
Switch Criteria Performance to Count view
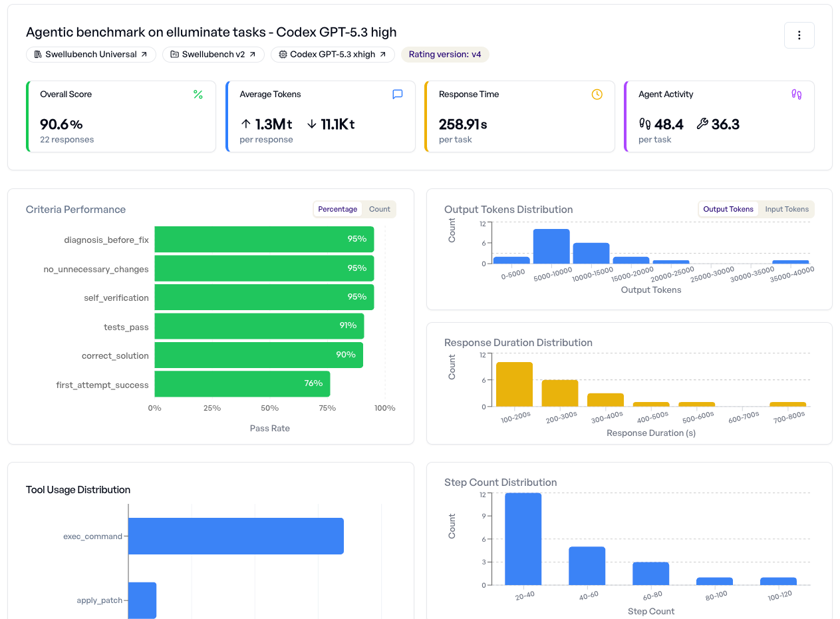[379, 209]
